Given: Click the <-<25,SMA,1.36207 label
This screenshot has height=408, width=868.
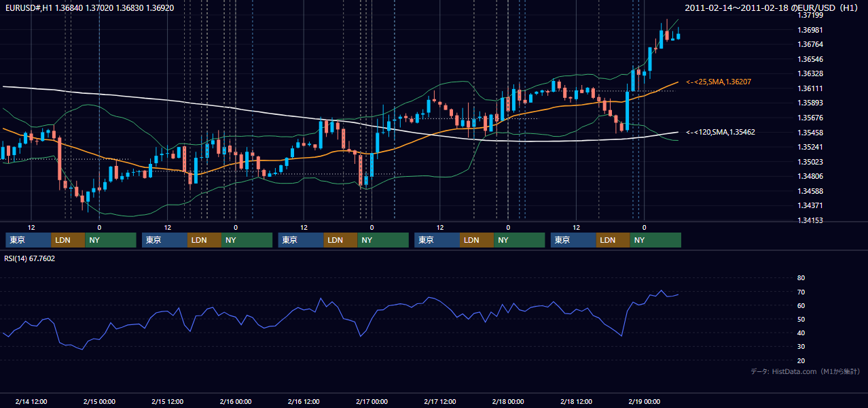Looking at the screenshot, I should 718,82.
